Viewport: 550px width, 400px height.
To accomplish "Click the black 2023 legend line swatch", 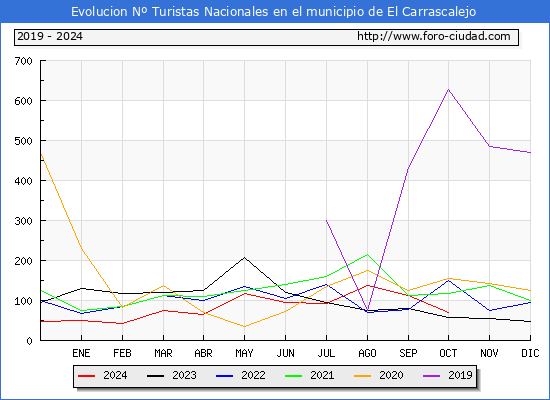I will [155, 376].
